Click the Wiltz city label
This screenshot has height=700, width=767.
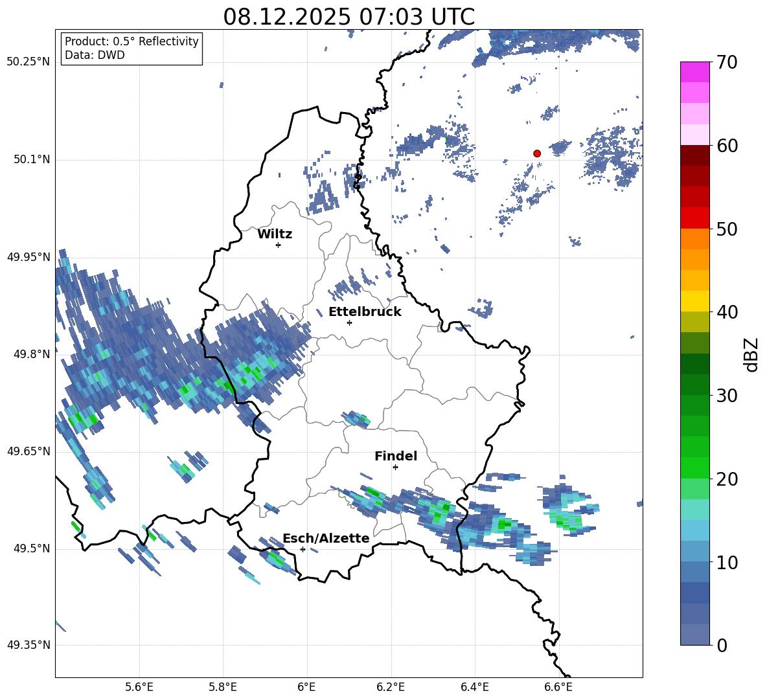(275, 234)
